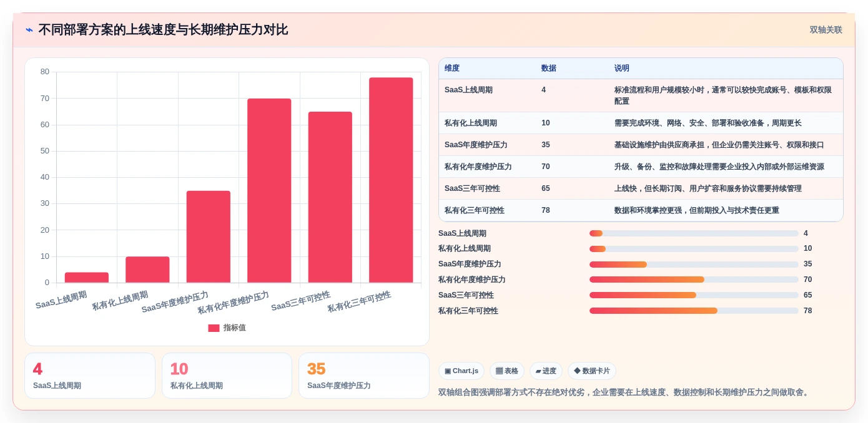Viewport: 868px width, 423px height.
Task: Click the 表格 tag chip
Action: pos(507,371)
